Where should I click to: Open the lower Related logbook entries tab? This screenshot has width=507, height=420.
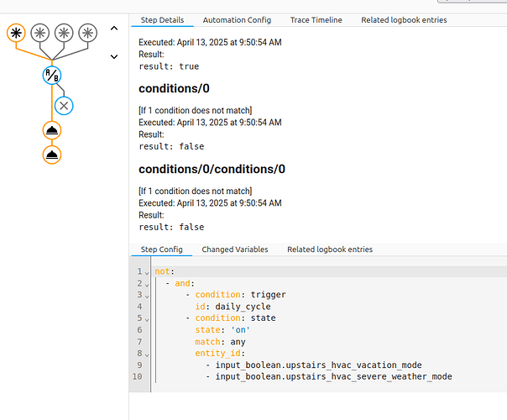tap(330, 249)
